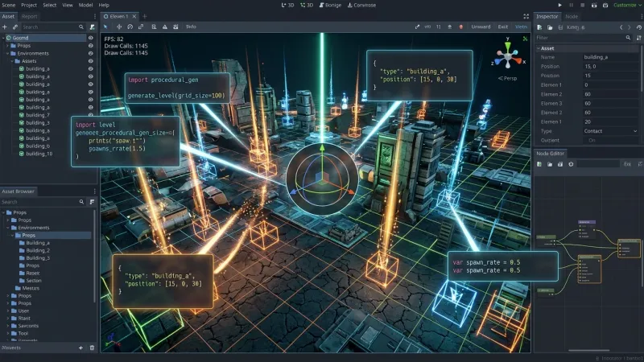Activate the rotate tool in viewport toolbar
The height and width of the screenshot is (362, 644).
[130, 27]
